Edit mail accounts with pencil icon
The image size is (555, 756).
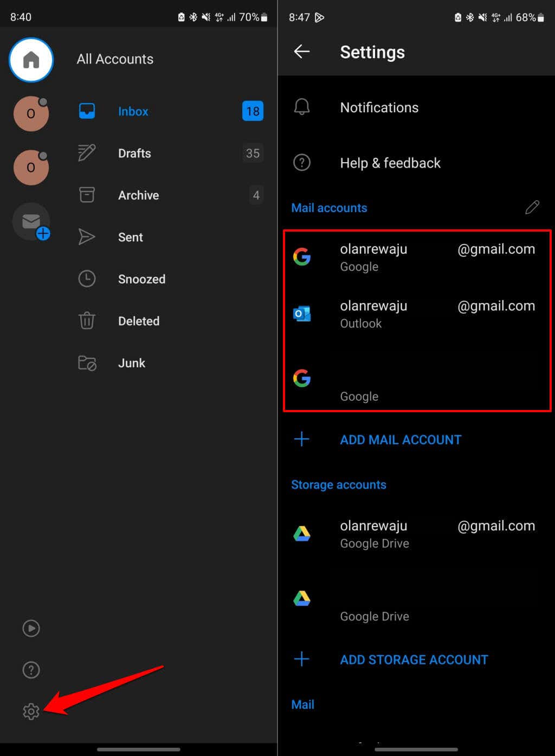pos(532,207)
